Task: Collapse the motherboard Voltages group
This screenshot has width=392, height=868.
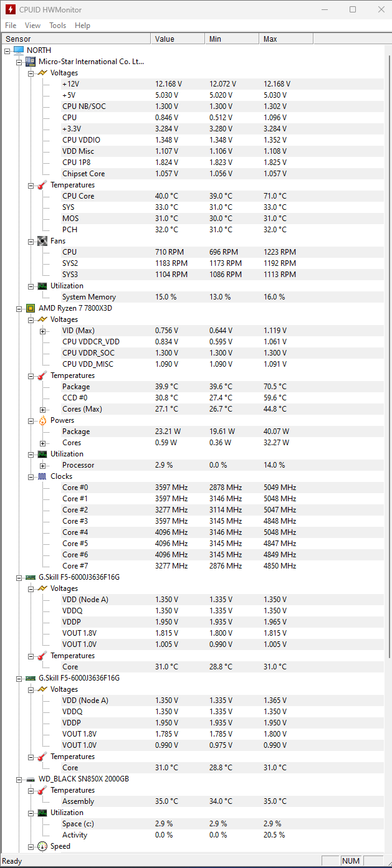Action: point(31,73)
